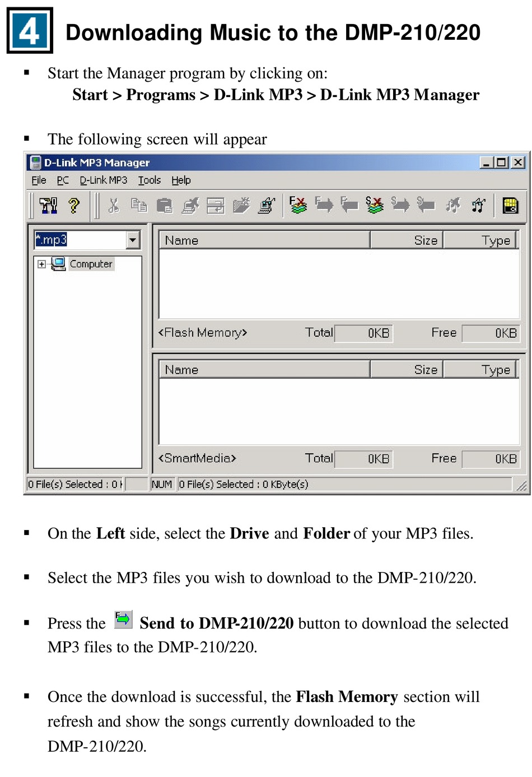Click the Paste clipboard toolbar icon
Viewport: 532px width, 777px height.
164,206
